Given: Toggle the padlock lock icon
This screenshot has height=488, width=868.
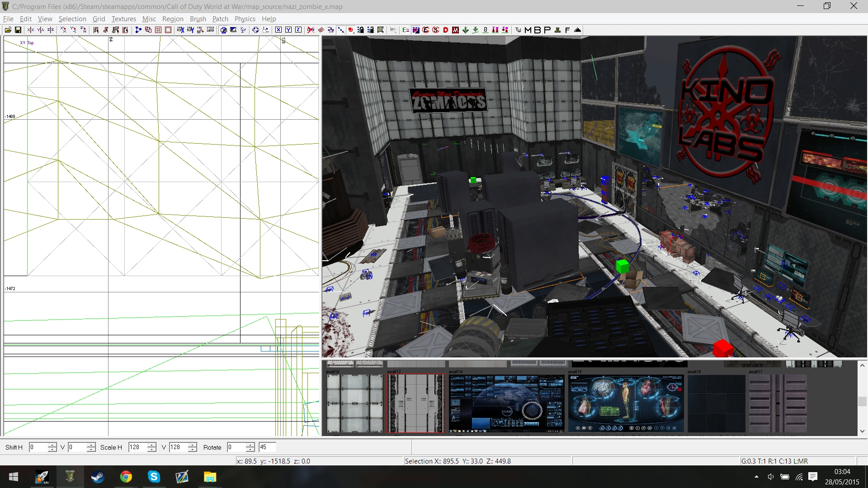Looking at the screenshot, I should click(x=361, y=30).
